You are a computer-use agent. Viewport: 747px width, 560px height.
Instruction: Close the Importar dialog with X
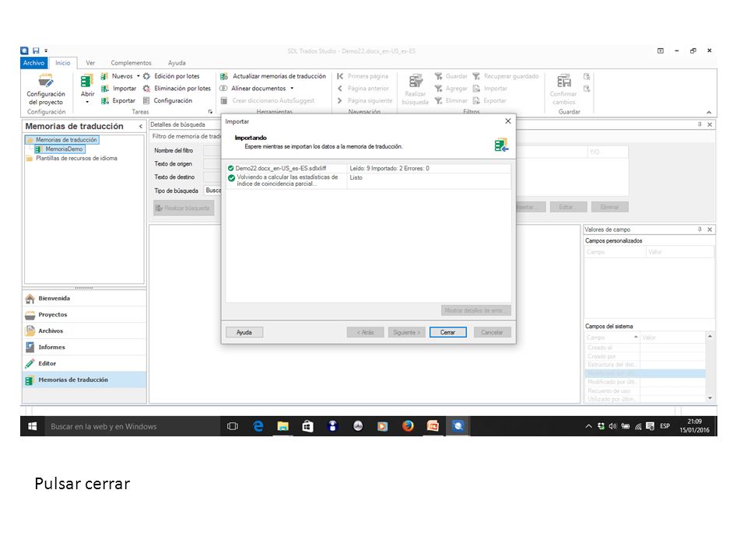(508, 121)
